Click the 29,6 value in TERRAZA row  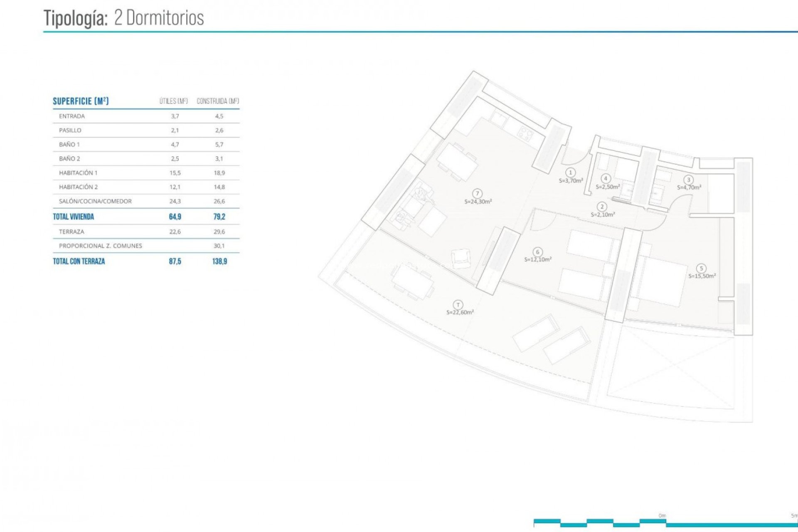(x=219, y=232)
